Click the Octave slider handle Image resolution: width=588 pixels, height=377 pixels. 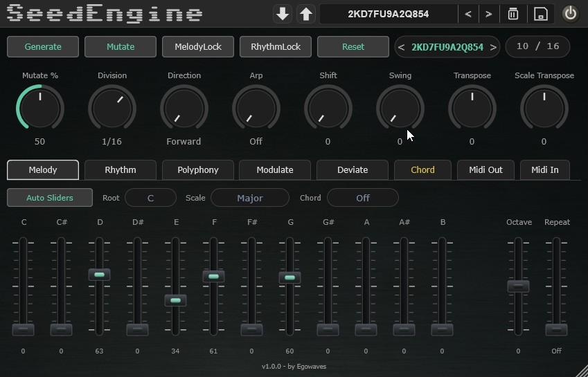click(x=518, y=286)
